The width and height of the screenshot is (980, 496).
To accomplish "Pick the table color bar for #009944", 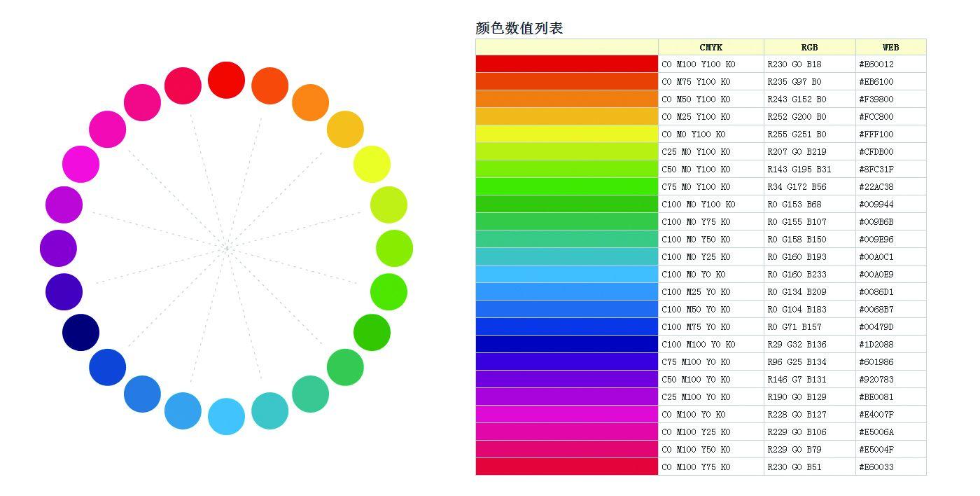I will pos(567,204).
